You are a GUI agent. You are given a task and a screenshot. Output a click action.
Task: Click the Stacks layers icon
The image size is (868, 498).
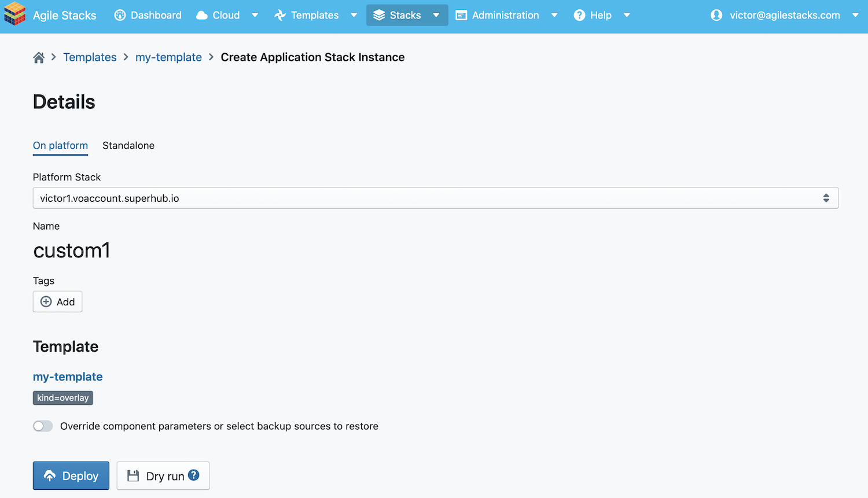pos(379,15)
